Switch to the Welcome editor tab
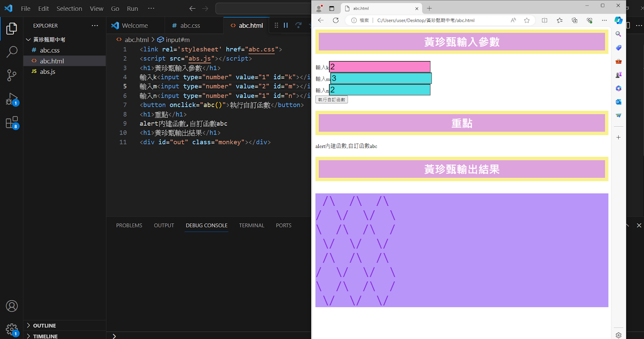The width and height of the screenshot is (644, 339). click(135, 25)
